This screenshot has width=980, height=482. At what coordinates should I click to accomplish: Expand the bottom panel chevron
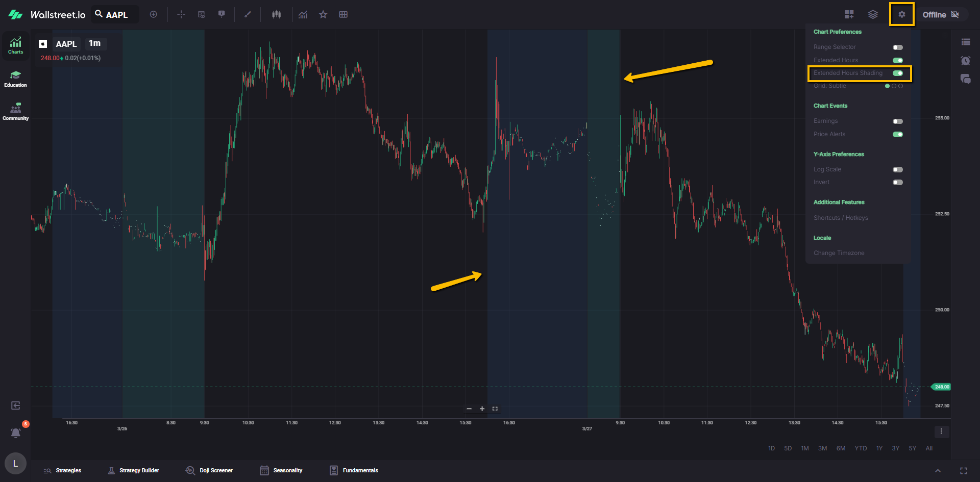pos(938,471)
